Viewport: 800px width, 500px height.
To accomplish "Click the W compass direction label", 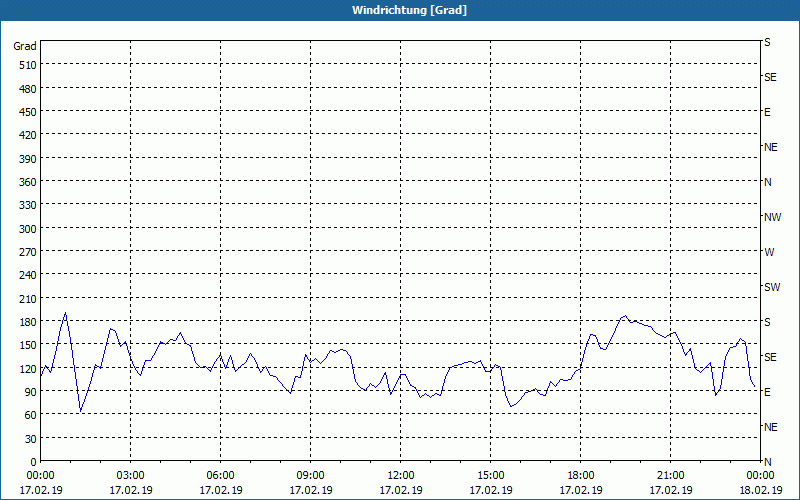I will (769, 252).
